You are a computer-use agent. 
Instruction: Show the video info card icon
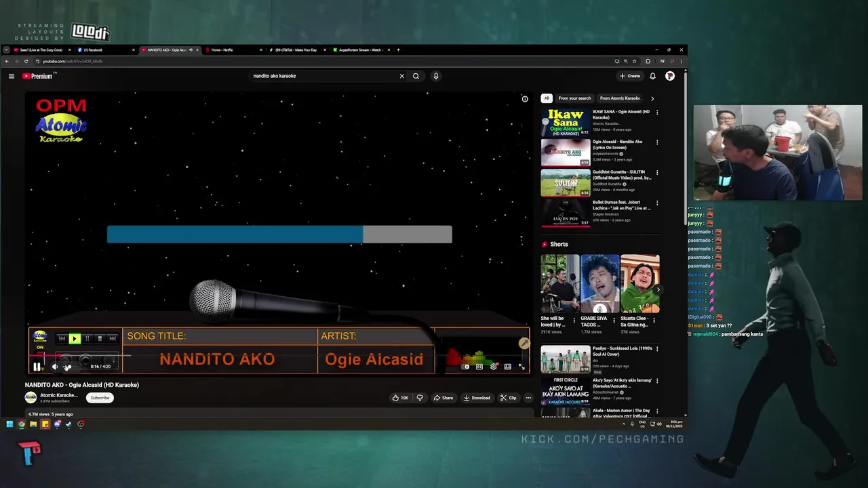pyautogui.click(x=525, y=99)
